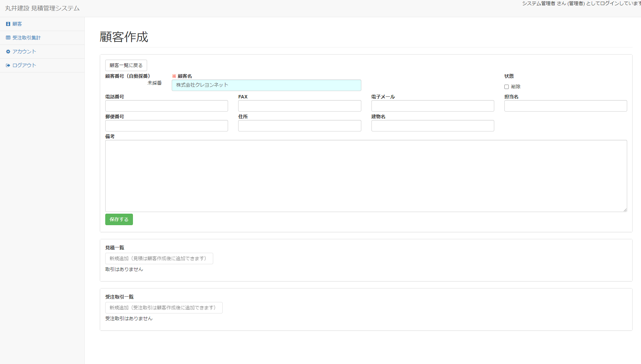The width and height of the screenshot is (641, 364).
Task: Click into the 電話番号 input
Action: tap(166, 106)
